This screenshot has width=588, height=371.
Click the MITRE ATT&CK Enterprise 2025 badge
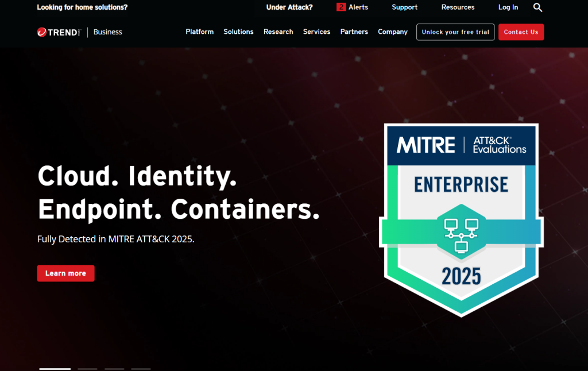pyautogui.click(x=461, y=218)
